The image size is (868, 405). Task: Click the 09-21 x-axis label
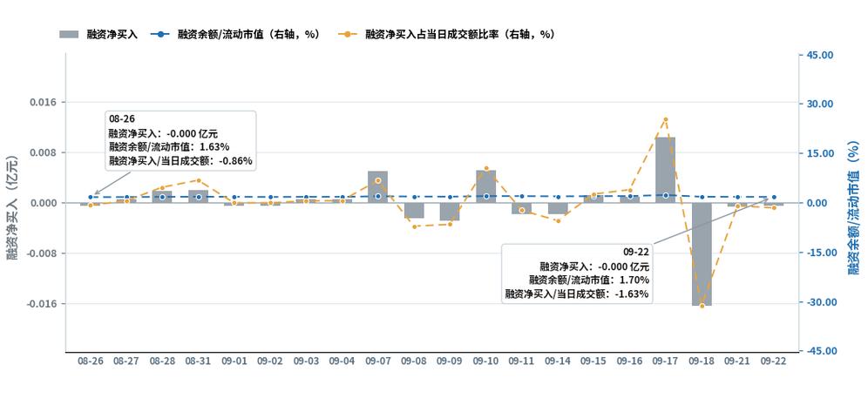[x=737, y=361]
